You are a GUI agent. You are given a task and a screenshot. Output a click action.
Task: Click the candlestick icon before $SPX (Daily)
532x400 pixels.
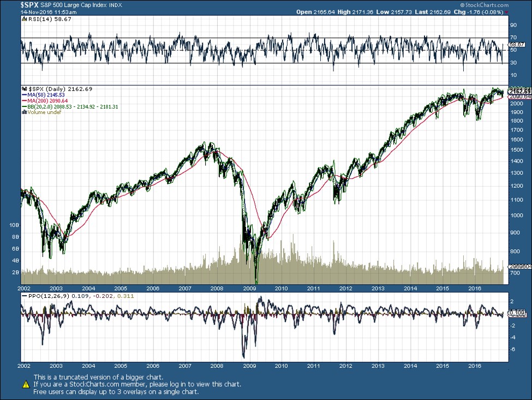24,89
